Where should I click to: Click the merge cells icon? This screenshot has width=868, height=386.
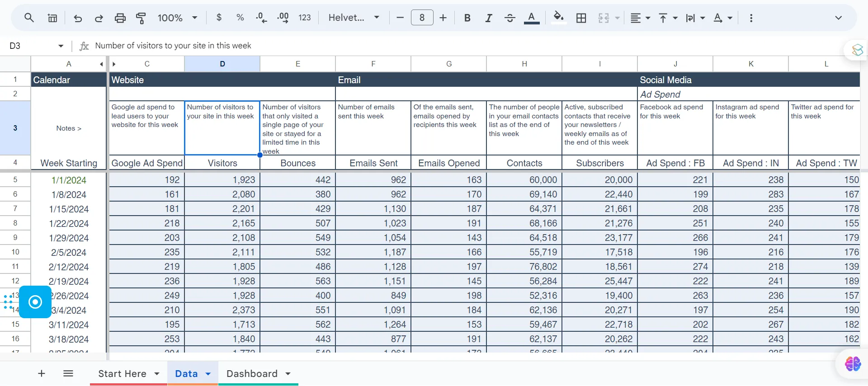[604, 18]
